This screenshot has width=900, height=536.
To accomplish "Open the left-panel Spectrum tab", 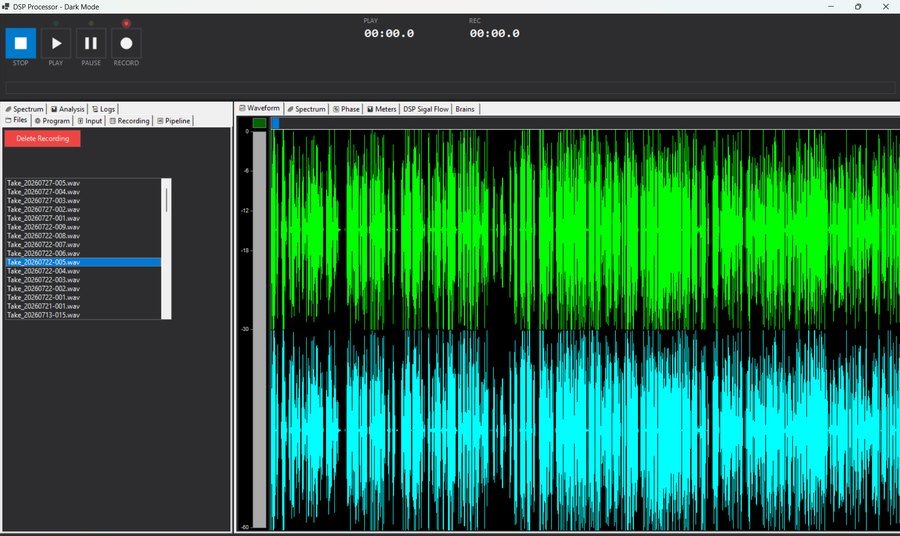I will tap(24, 108).
